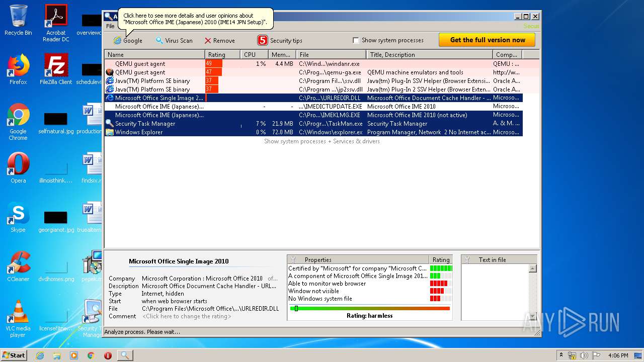Sort processes by Rating column header
Viewport: 644px width, 362px height.
(x=222, y=54)
